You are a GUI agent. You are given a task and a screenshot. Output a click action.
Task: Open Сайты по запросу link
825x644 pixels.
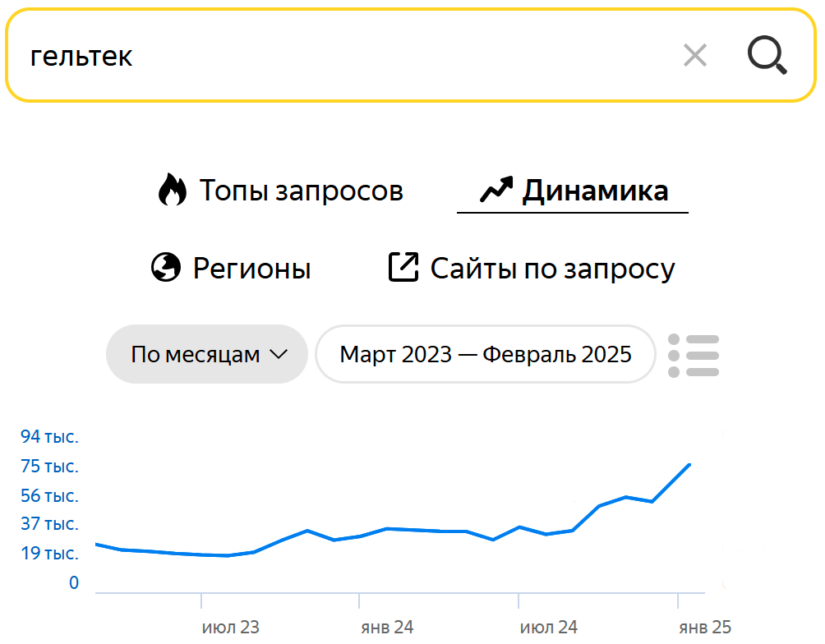pyautogui.click(x=532, y=268)
